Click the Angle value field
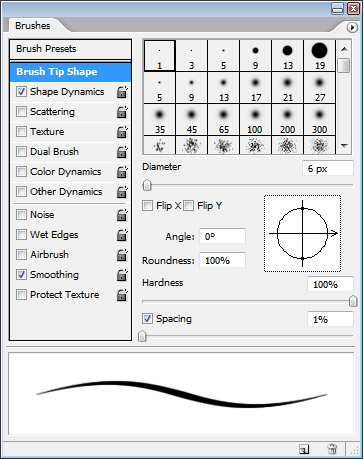Viewport: 364px width, 459px height. 222,236
